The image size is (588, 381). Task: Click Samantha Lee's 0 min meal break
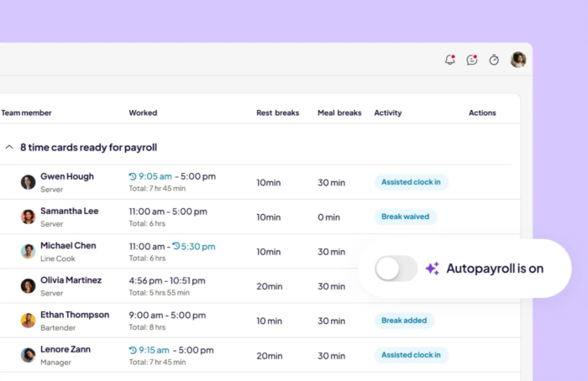click(328, 217)
